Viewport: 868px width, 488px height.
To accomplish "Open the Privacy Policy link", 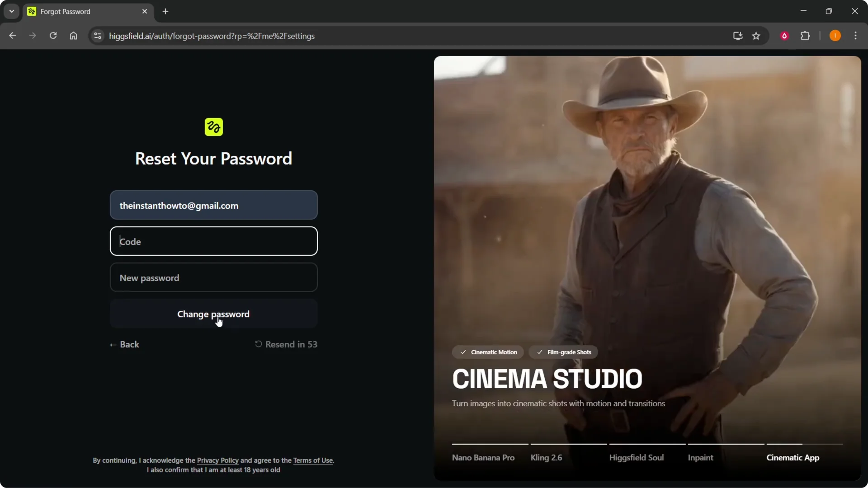I will click(x=218, y=460).
